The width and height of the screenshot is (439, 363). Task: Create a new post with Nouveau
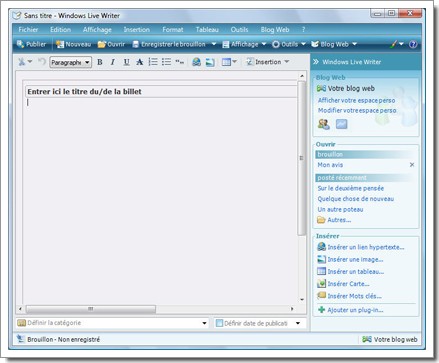[74, 44]
